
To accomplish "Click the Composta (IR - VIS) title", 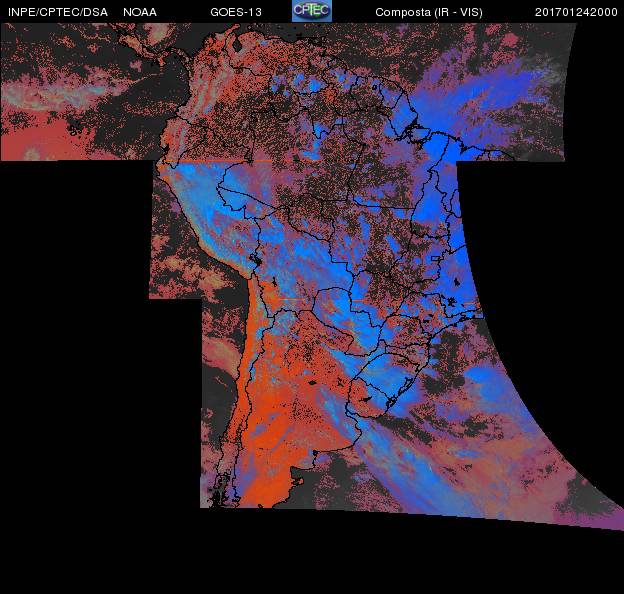I will click(x=429, y=12).
